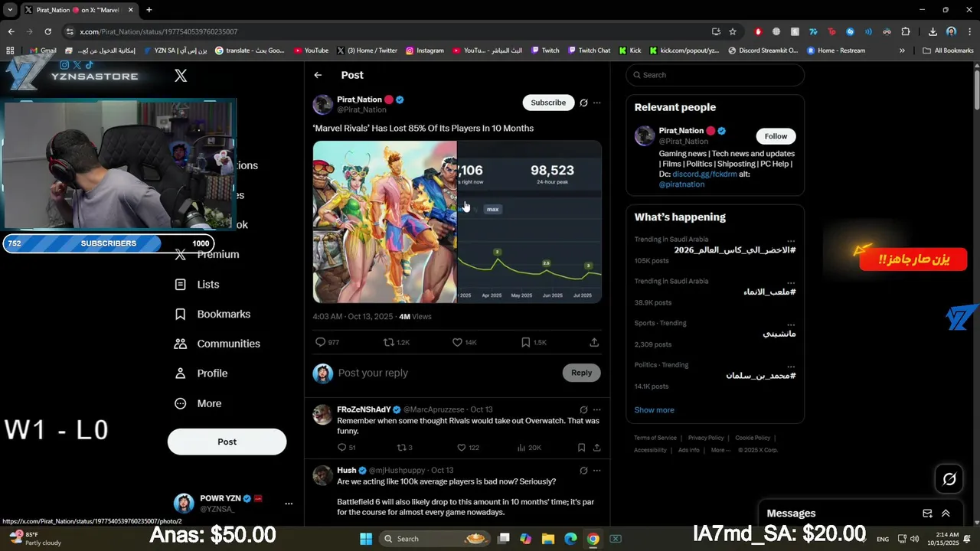Screen dimensions: 980x551
Task: Open a new Chrome tab
Action: click(149, 10)
